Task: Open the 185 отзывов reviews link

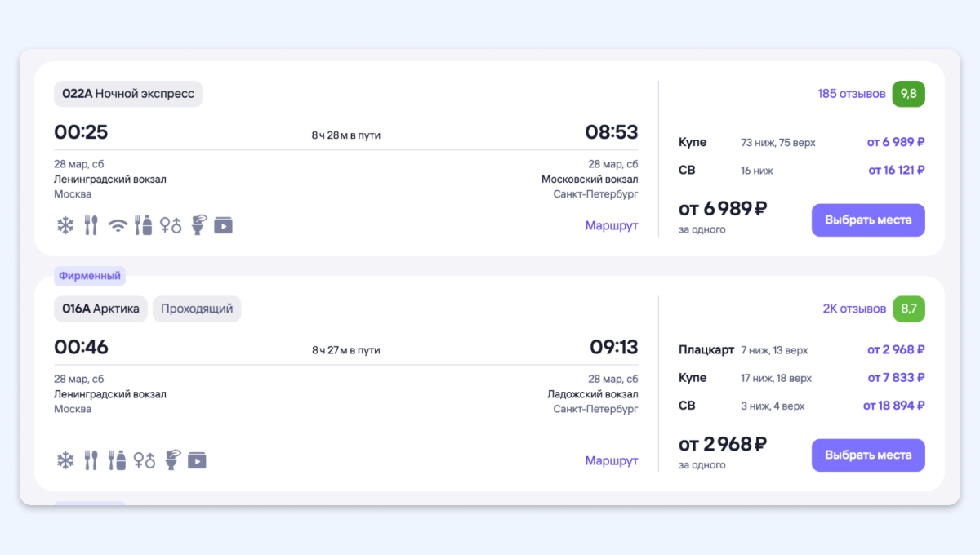Action: click(x=851, y=94)
